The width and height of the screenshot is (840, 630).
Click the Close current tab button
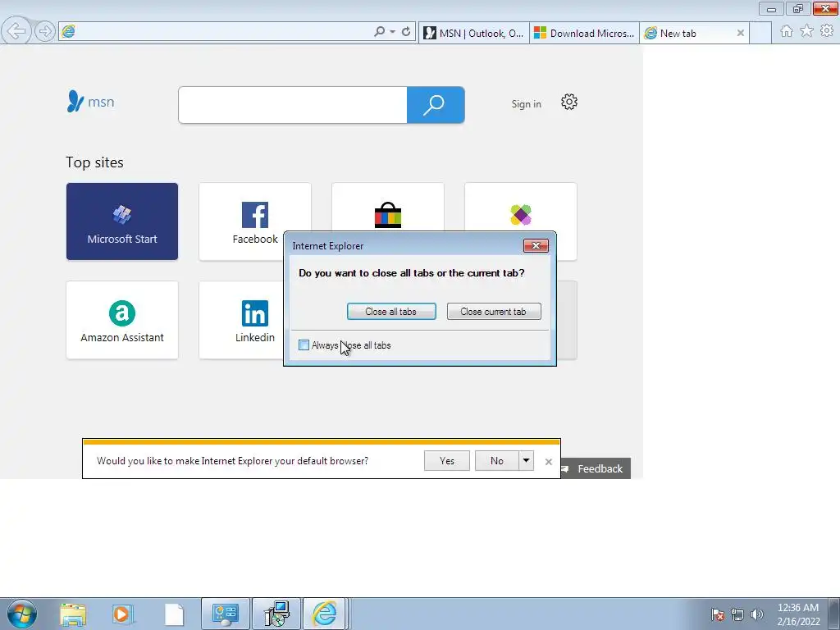493,311
